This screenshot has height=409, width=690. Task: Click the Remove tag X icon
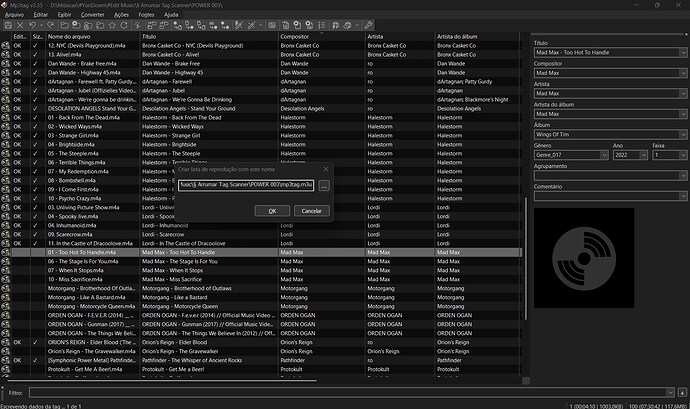pos(20,25)
